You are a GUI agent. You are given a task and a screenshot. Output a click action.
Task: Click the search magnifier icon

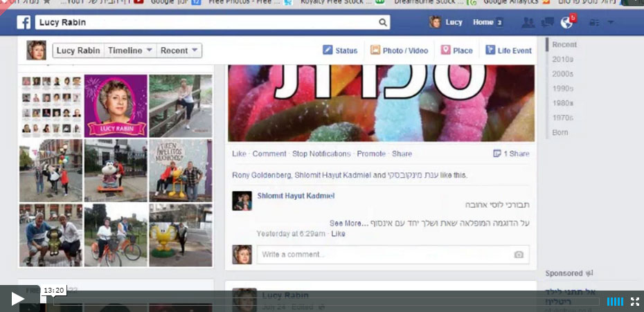pyautogui.click(x=382, y=22)
